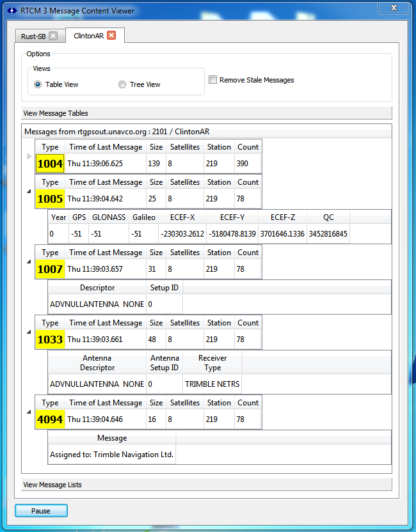Click the Galileo column header

click(x=143, y=217)
